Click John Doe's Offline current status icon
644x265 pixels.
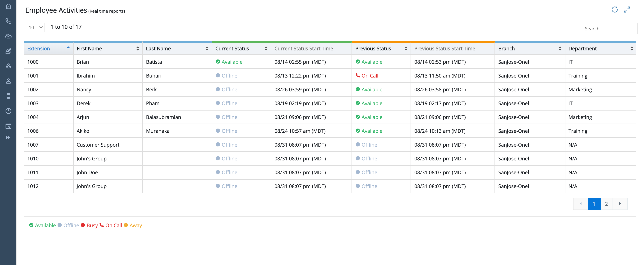(218, 172)
